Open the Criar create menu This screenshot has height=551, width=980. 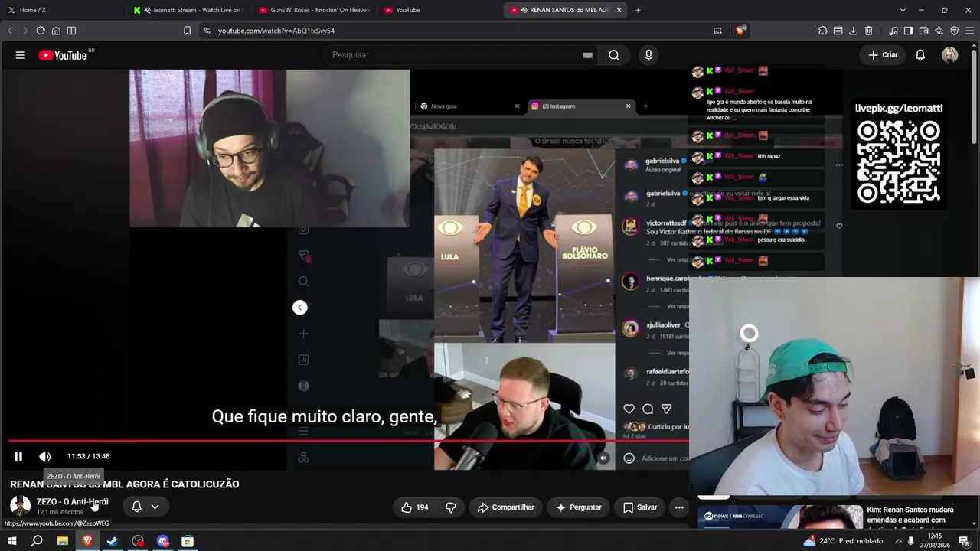(x=883, y=55)
